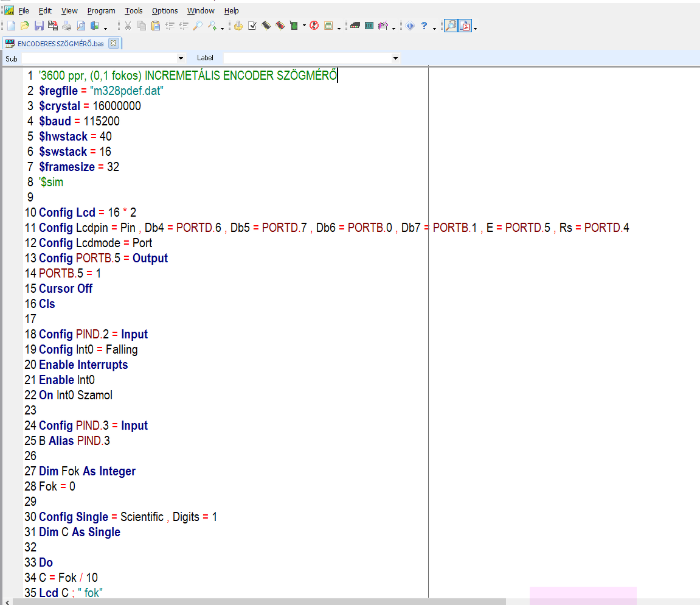The image size is (700, 605).
Task: Save the file with the floppy disk icon
Action: pyautogui.click(x=40, y=26)
